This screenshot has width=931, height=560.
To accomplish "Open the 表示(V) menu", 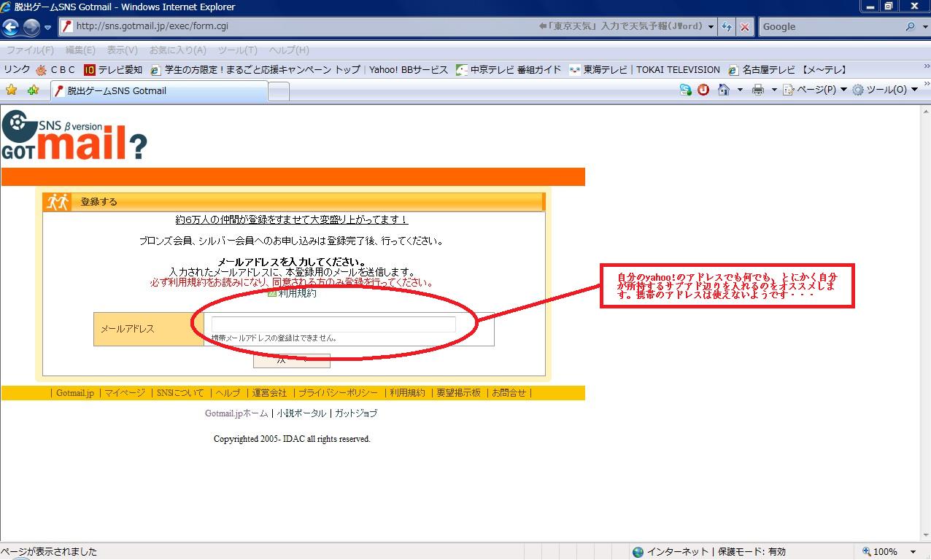I will [122, 50].
